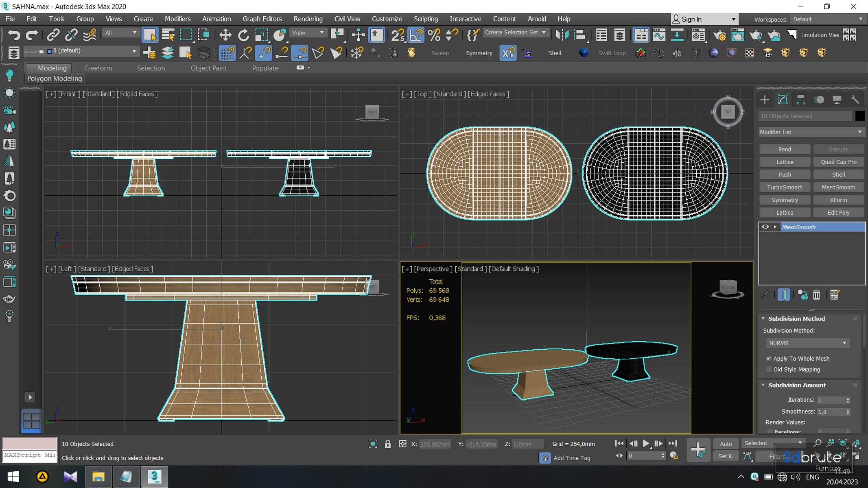Collapse the Subdivision Method rollout

click(x=763, y=319)
